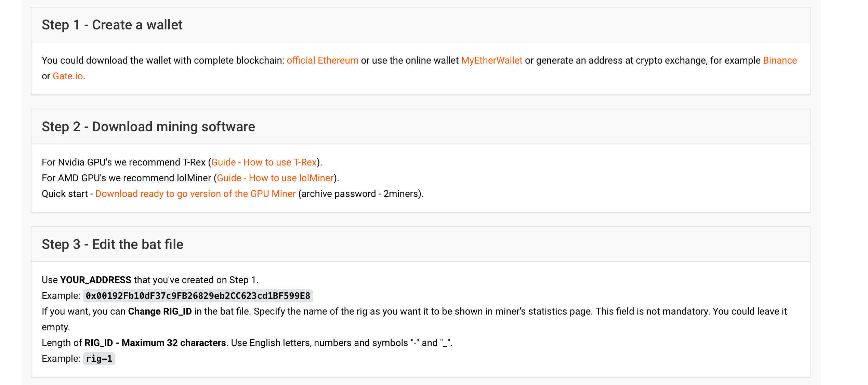Click the example Ethereum address code box
This screenshot has width=868, height=385.
coord(198,296)
